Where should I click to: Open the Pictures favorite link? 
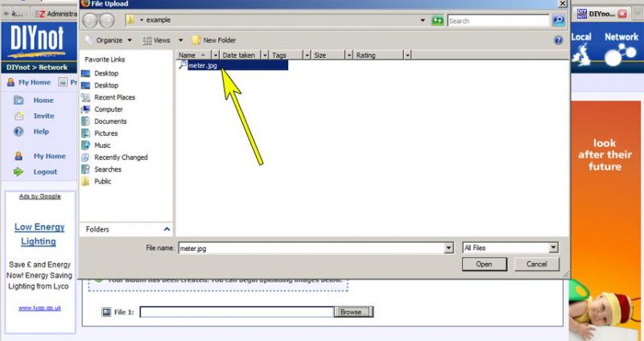tap(105, 134)
